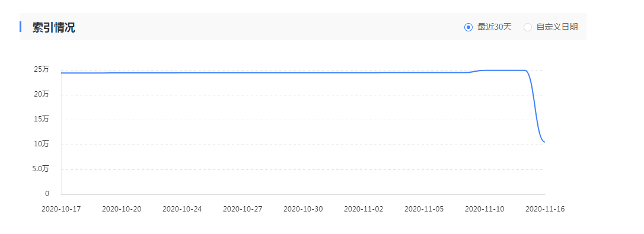Click the 15万 y-axis label

(42, 119)
